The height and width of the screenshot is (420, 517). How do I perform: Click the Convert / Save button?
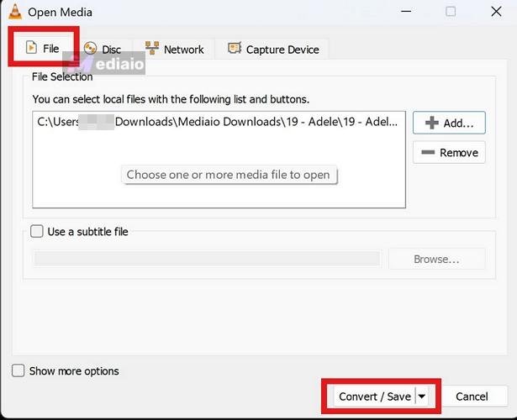click(375, 396)
